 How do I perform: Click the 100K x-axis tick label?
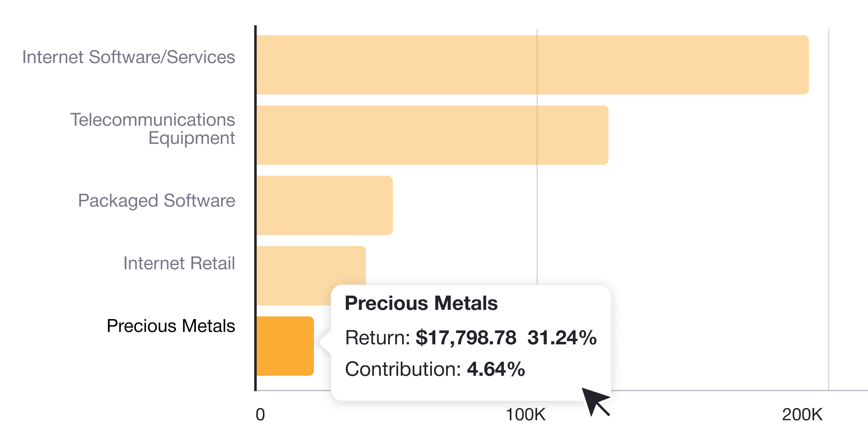(x=525, y=414)
